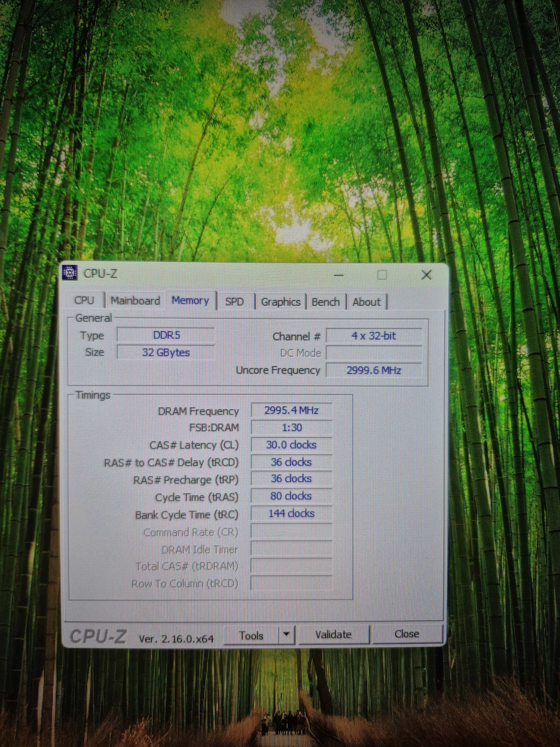Viewport: 560px width, 747px height.
Task: Select the 32 GBytes size value
Action: point(166,352)
